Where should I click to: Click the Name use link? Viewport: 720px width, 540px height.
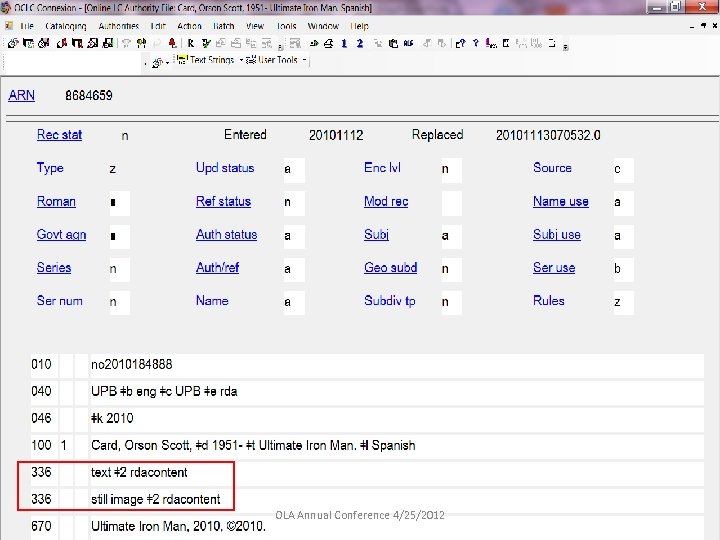(561, 201)
